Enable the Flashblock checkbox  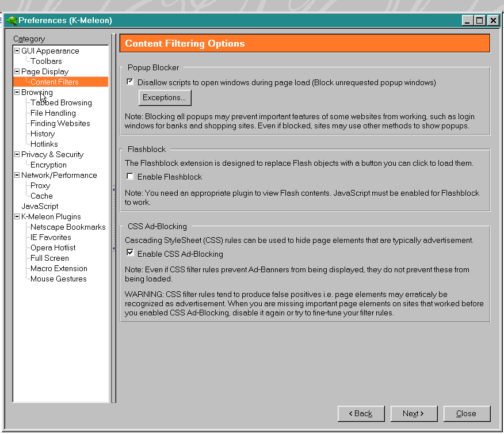pos(130,177)
